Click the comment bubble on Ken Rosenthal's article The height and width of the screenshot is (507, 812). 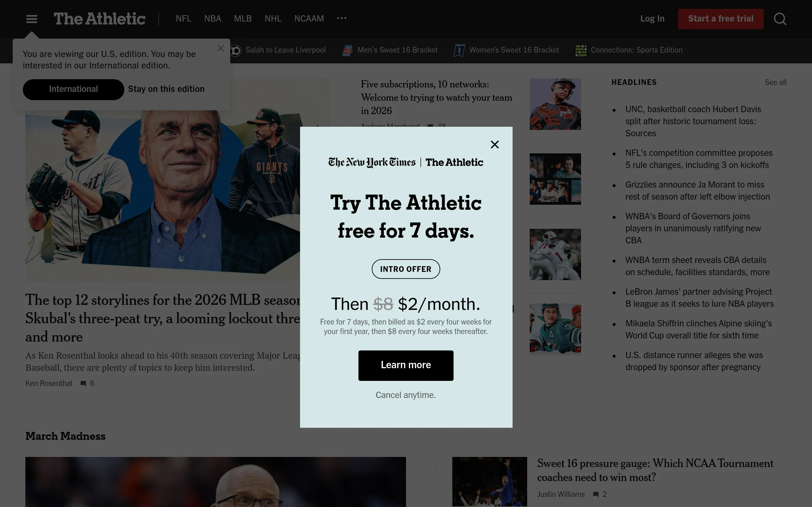point(83,383)
